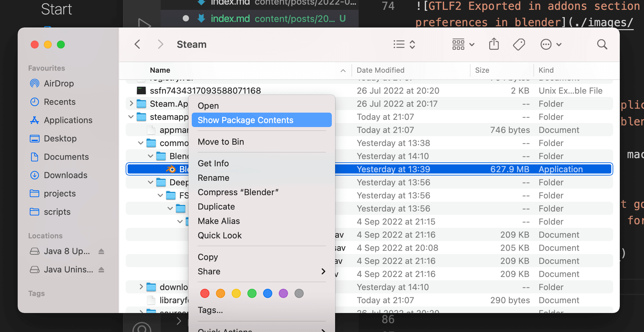Open Downloads in sidebar

[58, 175]
